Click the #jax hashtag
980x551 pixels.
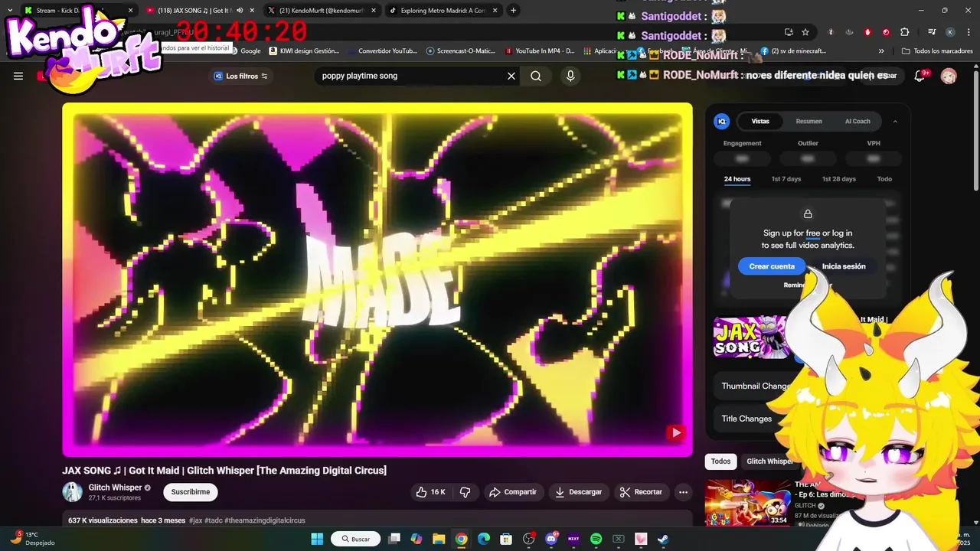196,520
